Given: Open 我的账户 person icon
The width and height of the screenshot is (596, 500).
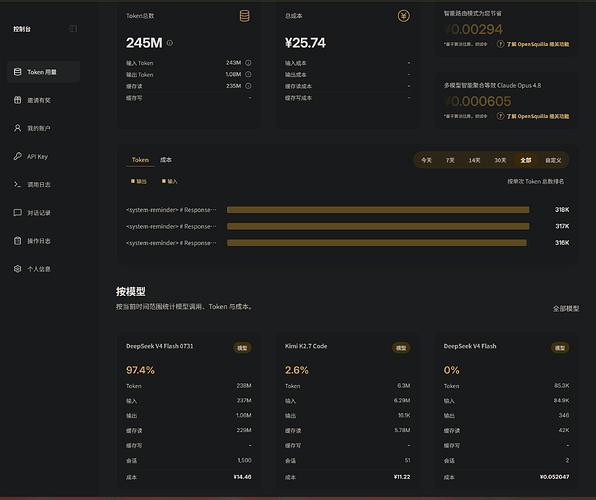Looking at the screenshot, I should pos(17,128).
